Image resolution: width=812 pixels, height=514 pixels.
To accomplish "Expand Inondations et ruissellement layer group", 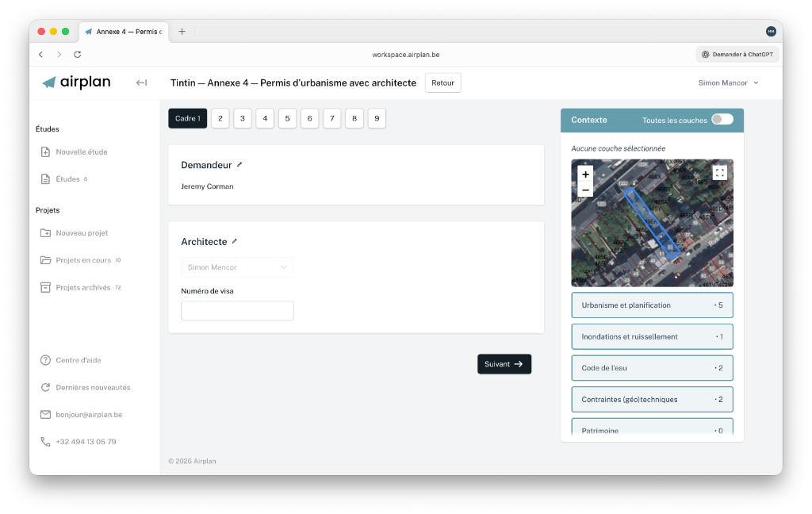I will pyautogui.click(x=652, y=337).
